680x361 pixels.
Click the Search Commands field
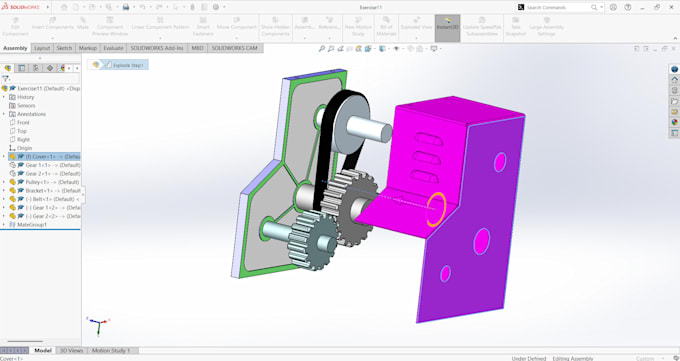tap(557, 7)
